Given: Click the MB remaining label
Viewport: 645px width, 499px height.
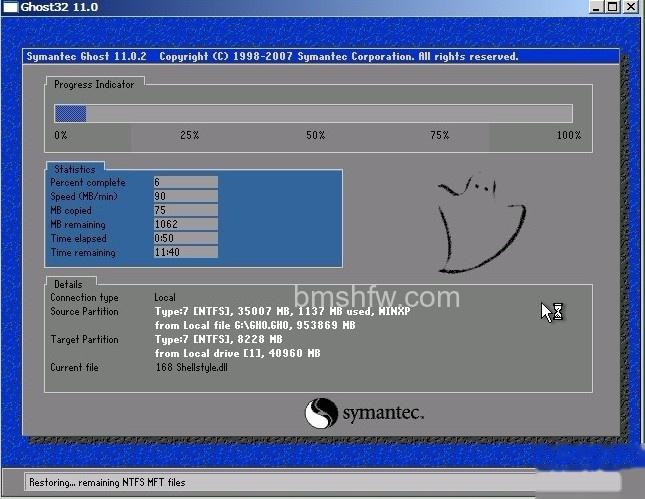Looking at the screenshot, I should 78,224.
